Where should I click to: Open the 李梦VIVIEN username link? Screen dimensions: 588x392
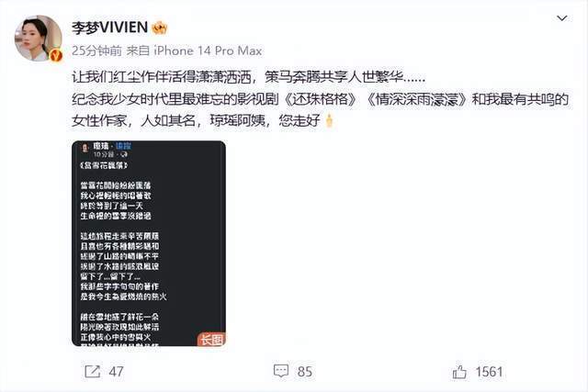(x=110, y=28)
